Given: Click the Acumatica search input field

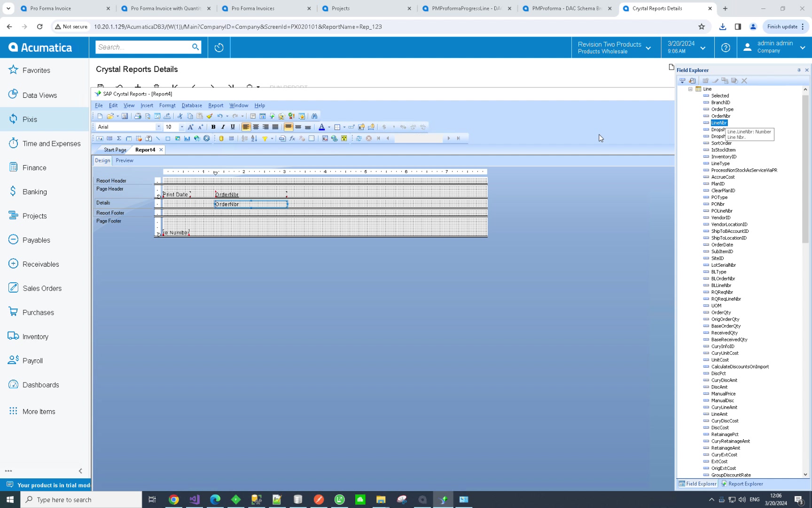Looking at the screenshot, I should click(143, 47).
